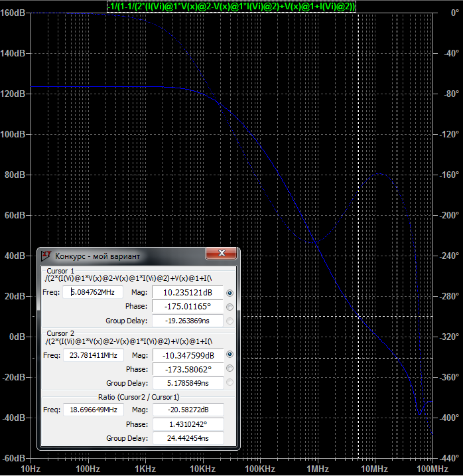Click the 10MHz frequency axis label
The height and width of the screenshot is (476, 463).
pyautogui.click(x=375, y=469)
